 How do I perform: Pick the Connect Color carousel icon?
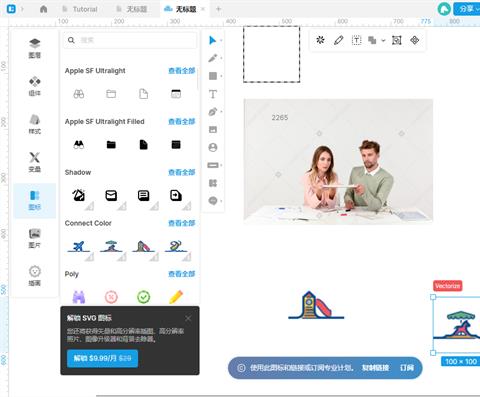point(111,246)
